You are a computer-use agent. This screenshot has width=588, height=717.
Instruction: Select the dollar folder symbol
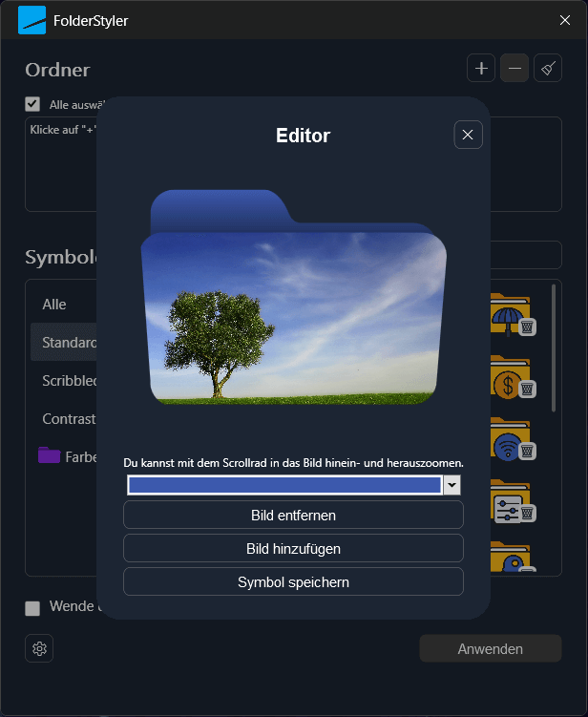pos(507,376)
